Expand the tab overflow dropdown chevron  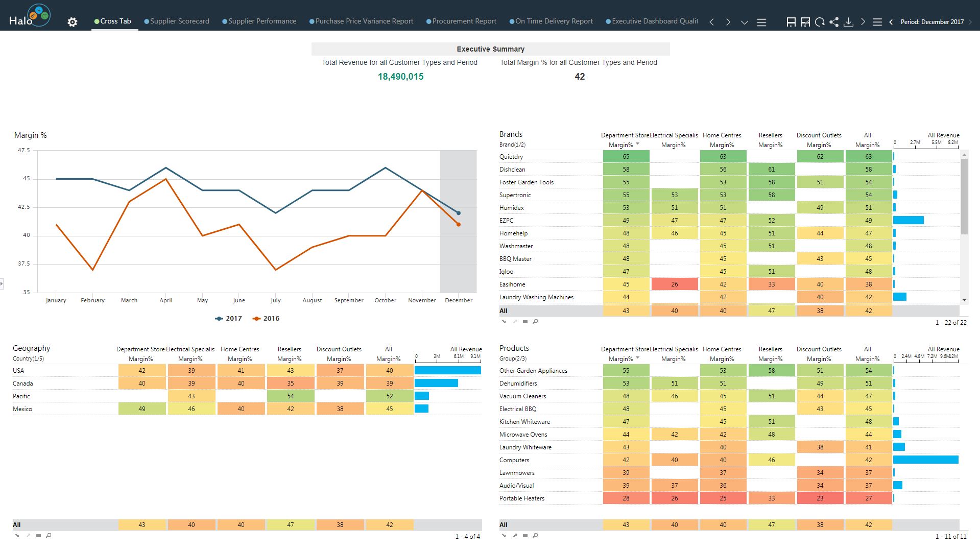click(x=745, y=22)
